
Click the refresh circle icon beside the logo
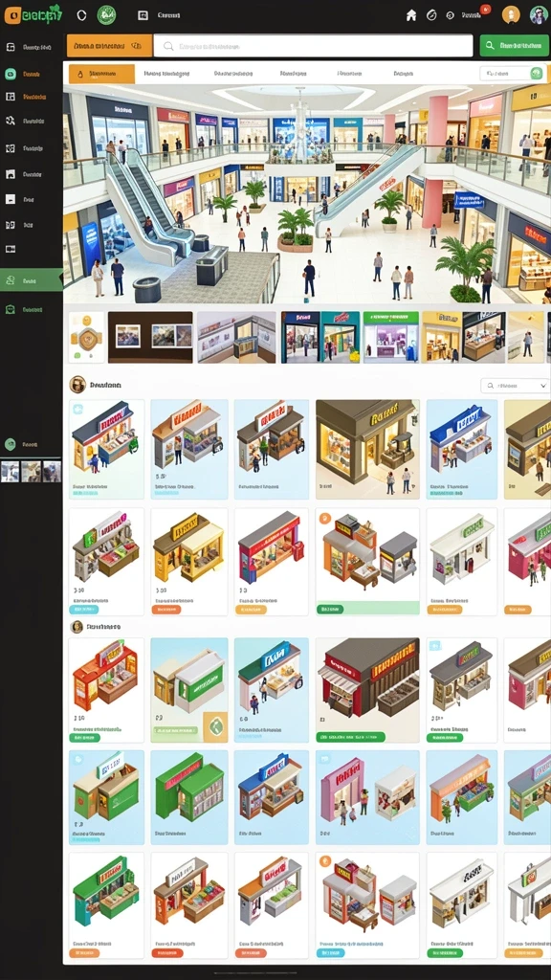[81, 15]
